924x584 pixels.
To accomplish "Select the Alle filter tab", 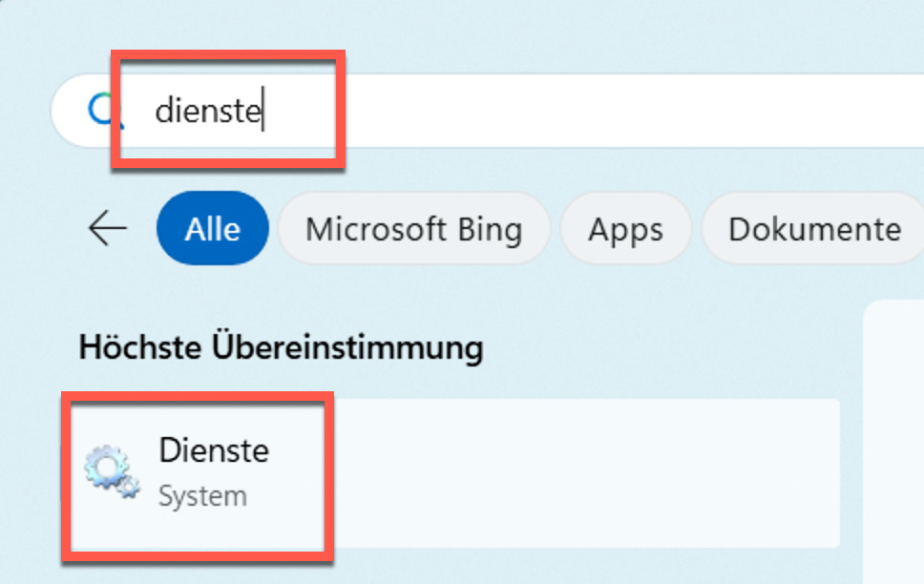I will coord(212,229).
